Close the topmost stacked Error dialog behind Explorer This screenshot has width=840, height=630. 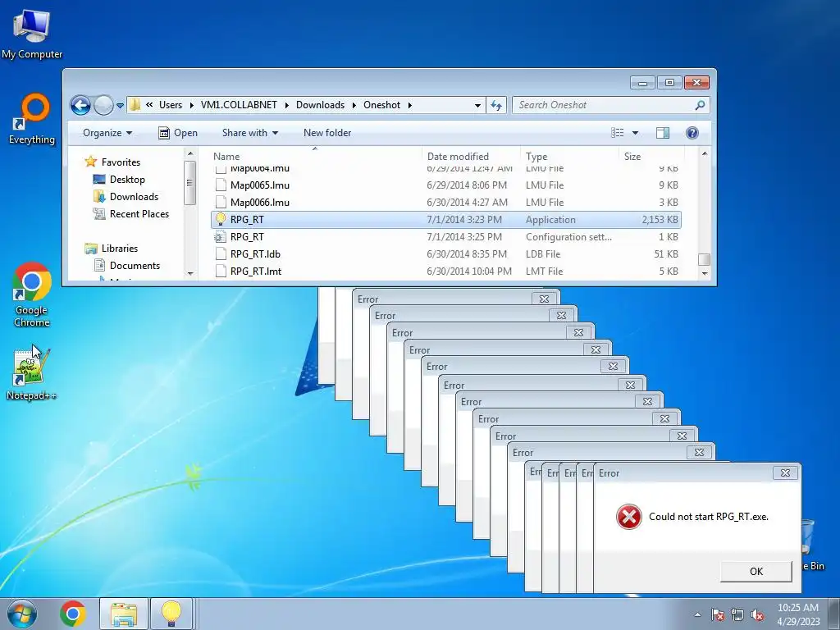tap(545, 299)
